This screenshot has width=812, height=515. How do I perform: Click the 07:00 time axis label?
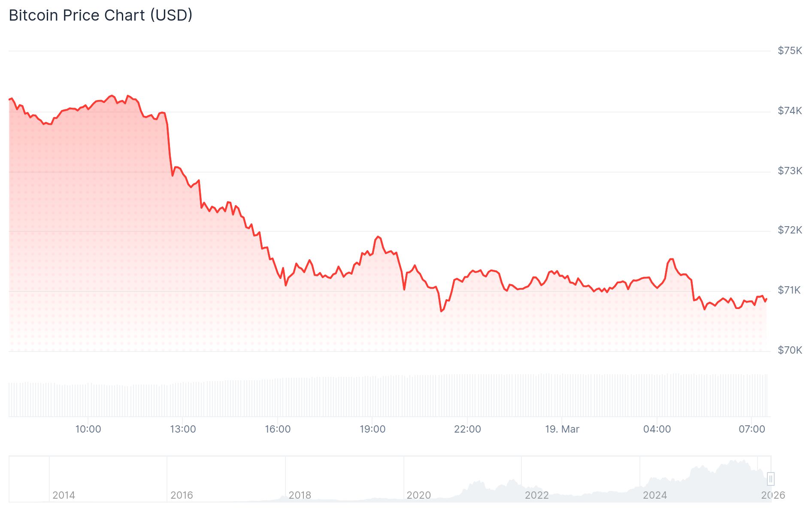point(751,429)
